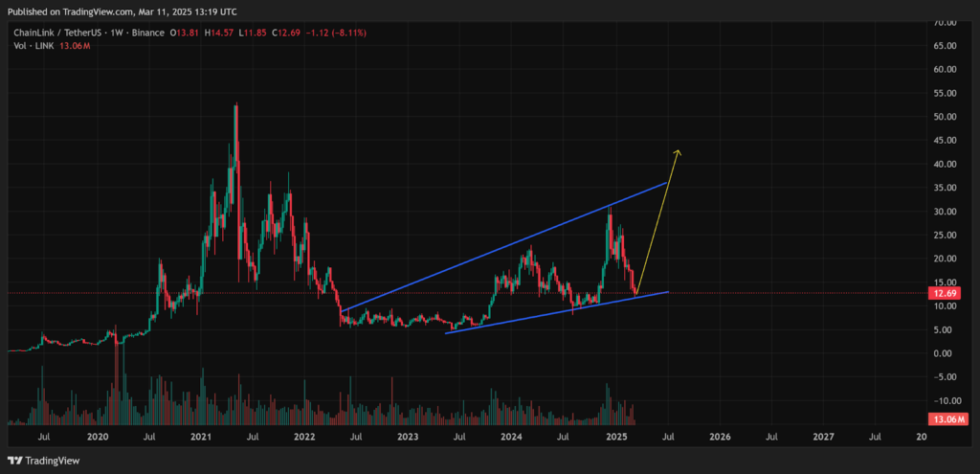Click the Vol · LINK indicator legend
Screen dimensions: 980x474
33,46
